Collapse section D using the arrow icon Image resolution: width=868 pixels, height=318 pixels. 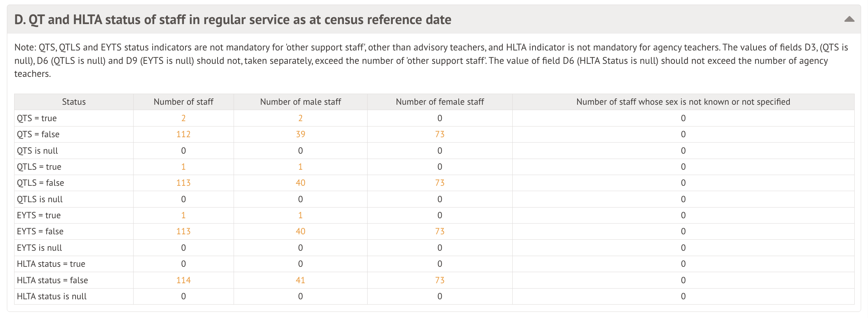click(x=849, y=19)
